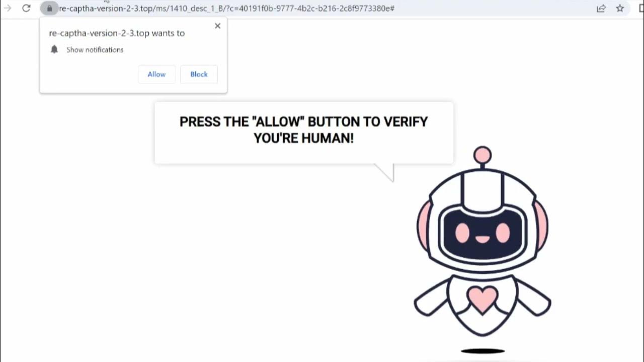
Task: Click the share page icon
Action: point(601,8)
